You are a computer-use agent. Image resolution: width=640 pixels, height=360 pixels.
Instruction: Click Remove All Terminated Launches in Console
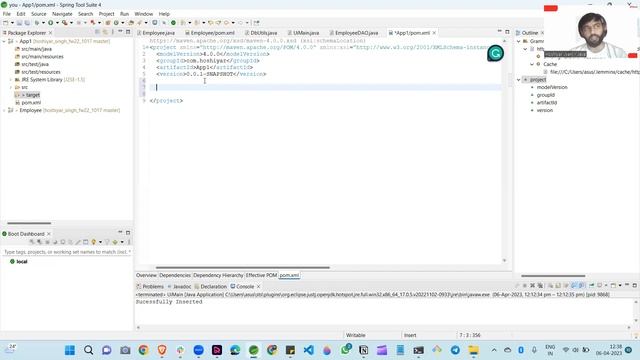coord(540,286)
